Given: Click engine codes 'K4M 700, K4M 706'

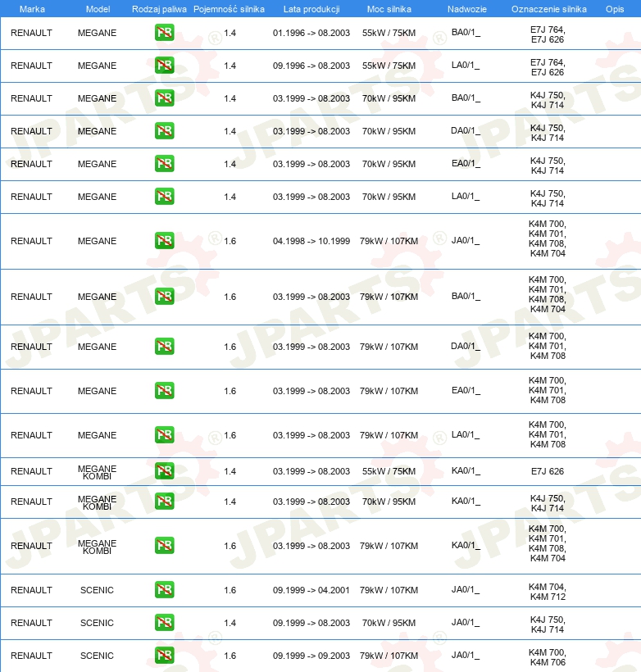Looking at the screenshot, I should point(548,657).
